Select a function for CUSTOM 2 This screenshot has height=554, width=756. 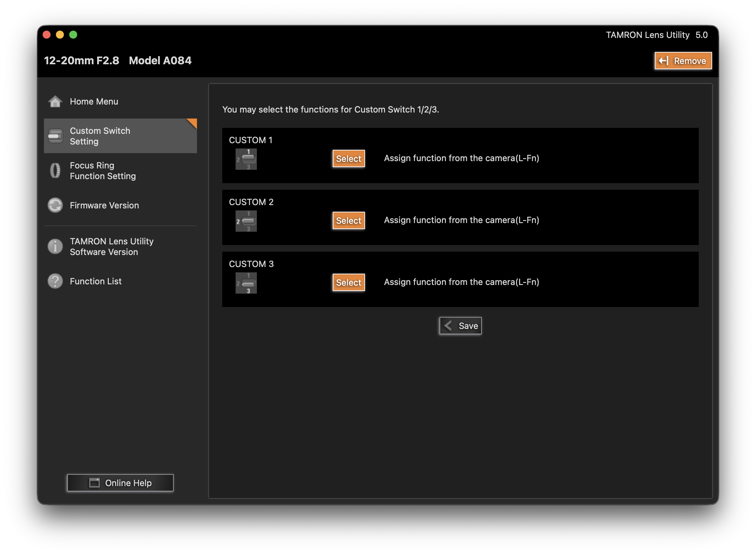click(x=348, y=221)
